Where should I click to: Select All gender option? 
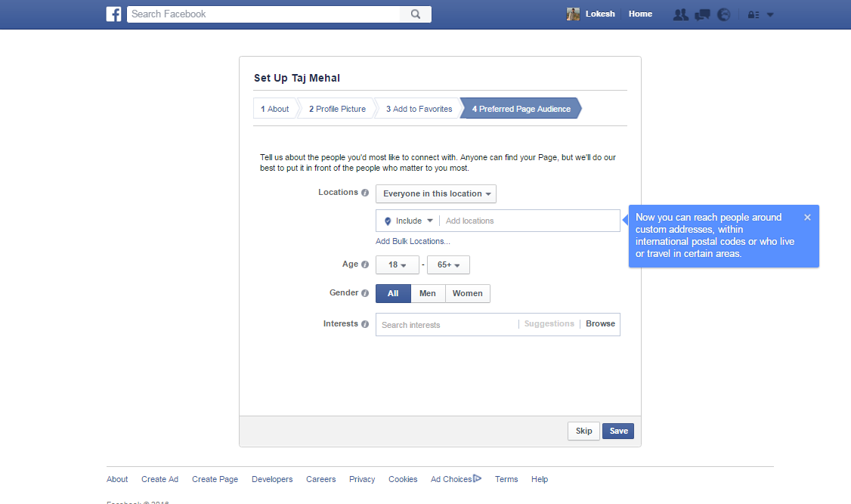(393, 293)
